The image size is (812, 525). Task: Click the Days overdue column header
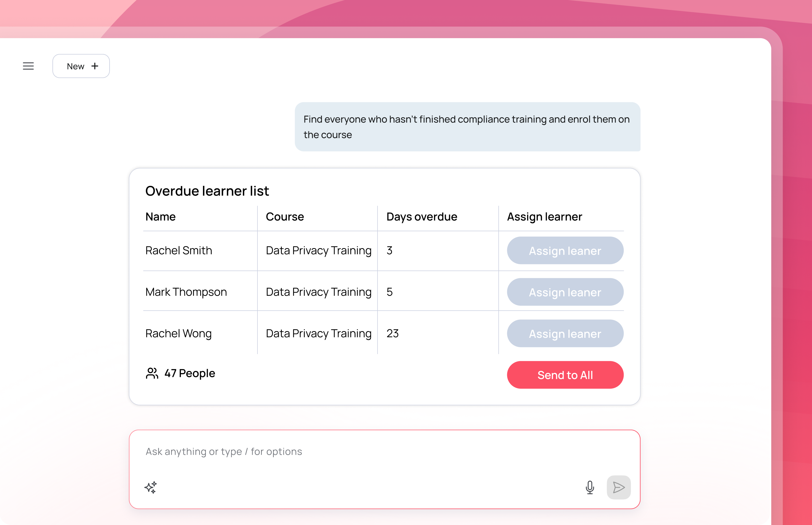(421, 217)
